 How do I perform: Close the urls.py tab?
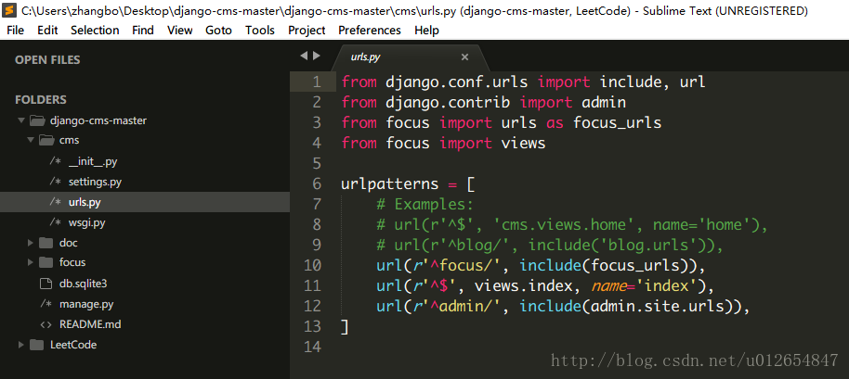coord(464,57)
